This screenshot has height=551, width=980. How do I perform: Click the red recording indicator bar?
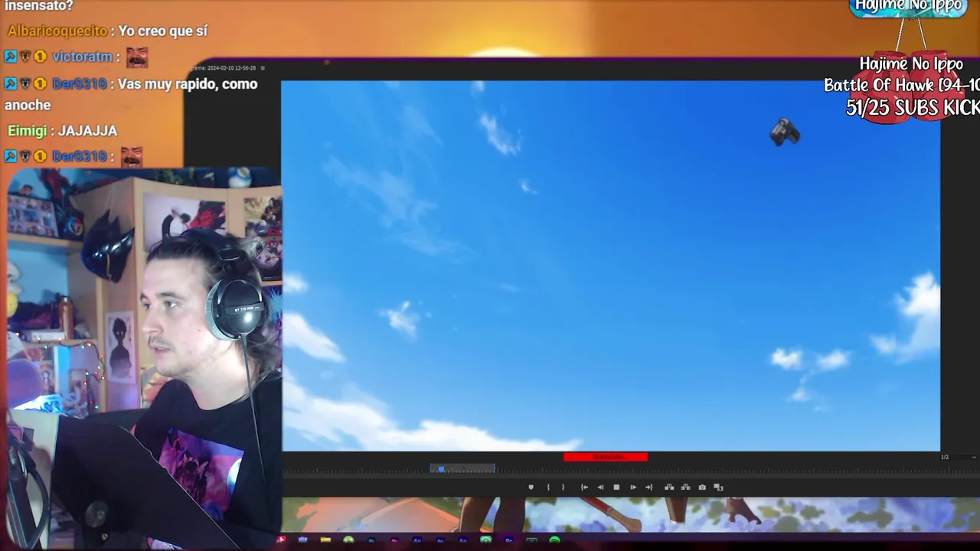point(606,458)
